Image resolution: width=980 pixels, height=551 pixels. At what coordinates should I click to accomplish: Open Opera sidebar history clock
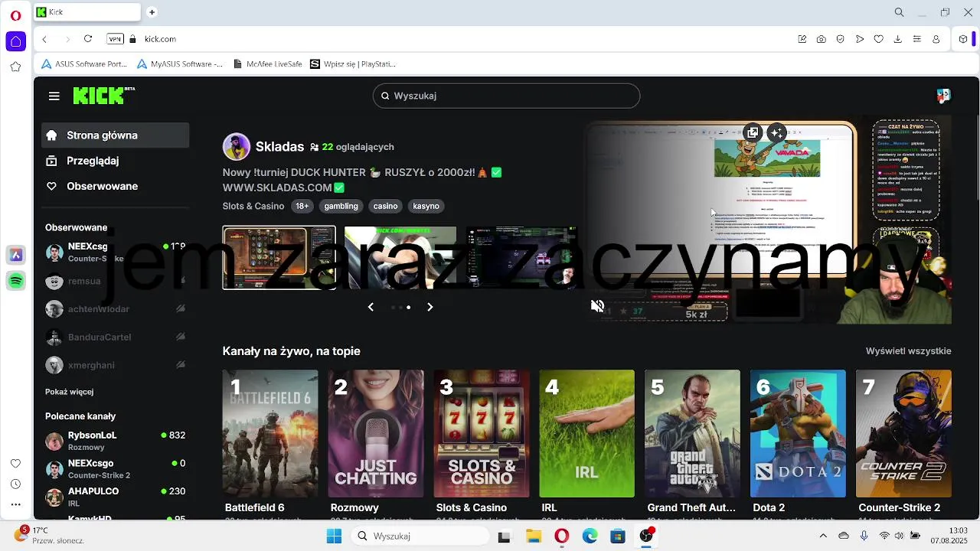pos(15,484)
